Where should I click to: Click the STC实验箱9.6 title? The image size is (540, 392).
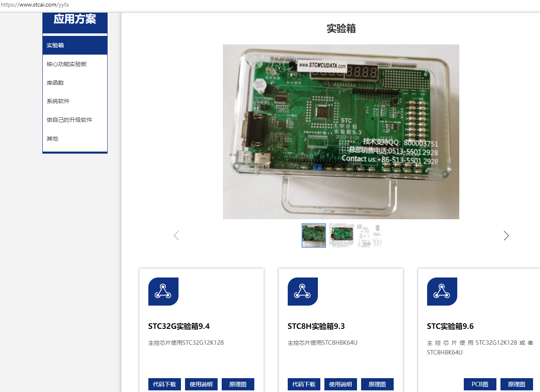(450, 326)
